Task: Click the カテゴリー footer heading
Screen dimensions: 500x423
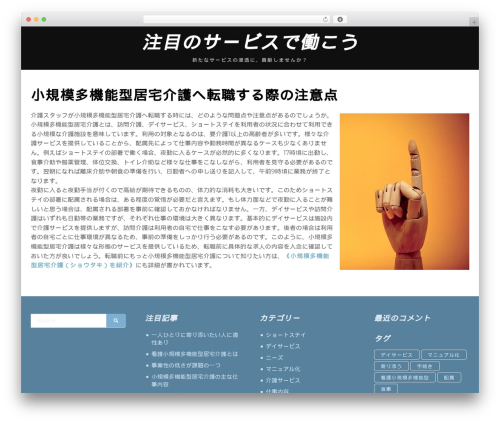Action: click(279, 318)
